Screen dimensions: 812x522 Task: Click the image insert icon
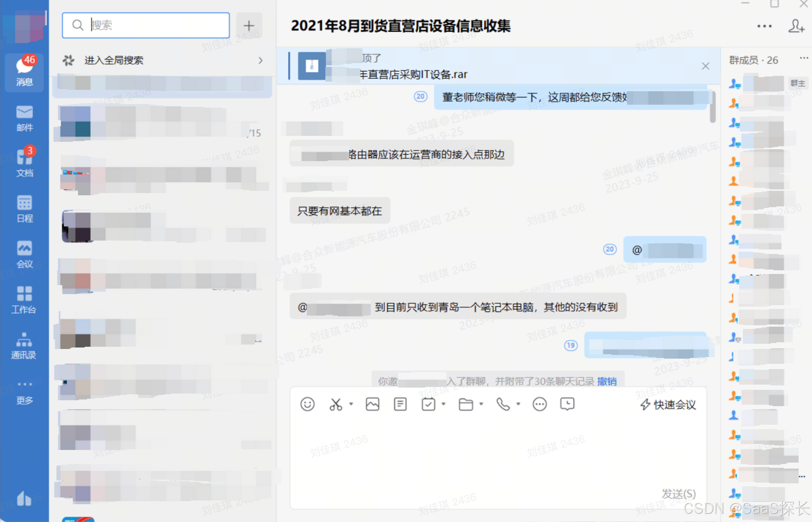click(372, 404)
